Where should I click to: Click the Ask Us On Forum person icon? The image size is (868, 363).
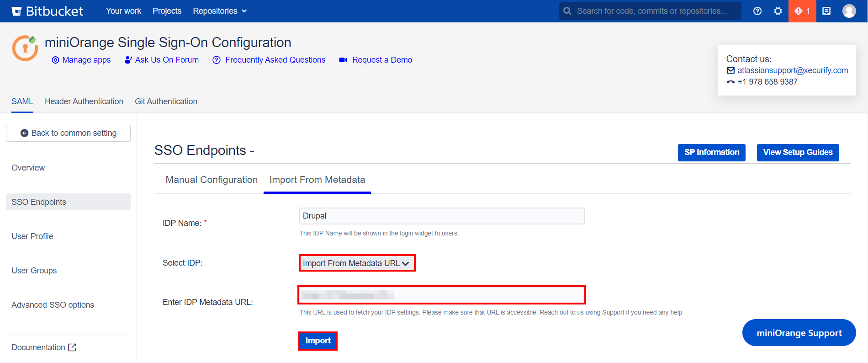pos(128,60)
